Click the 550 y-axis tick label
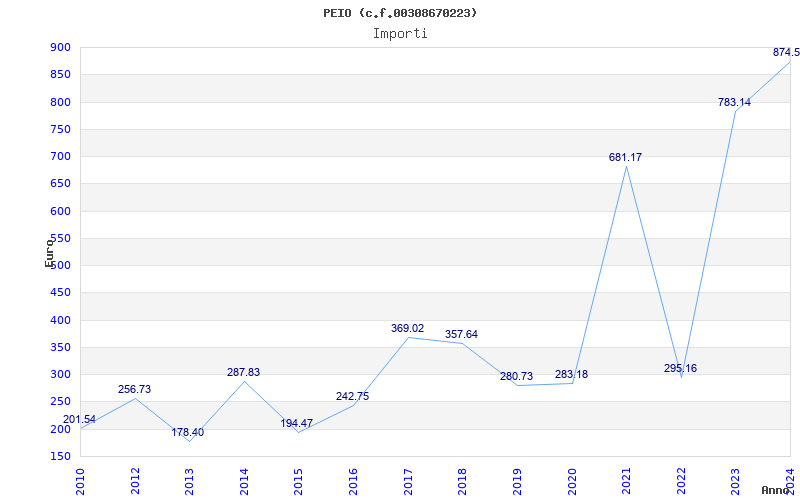The width and height of the screenshot is (800, 500). [60, 238]
